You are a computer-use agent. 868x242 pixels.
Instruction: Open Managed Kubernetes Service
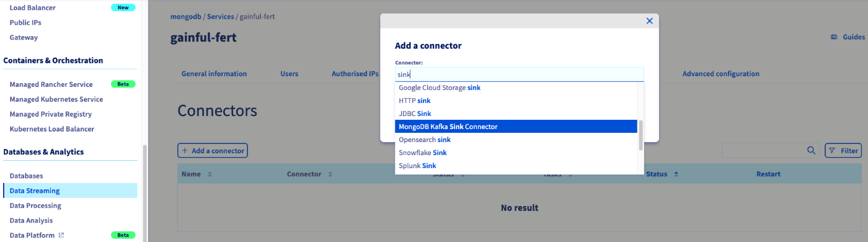[56, 99]
